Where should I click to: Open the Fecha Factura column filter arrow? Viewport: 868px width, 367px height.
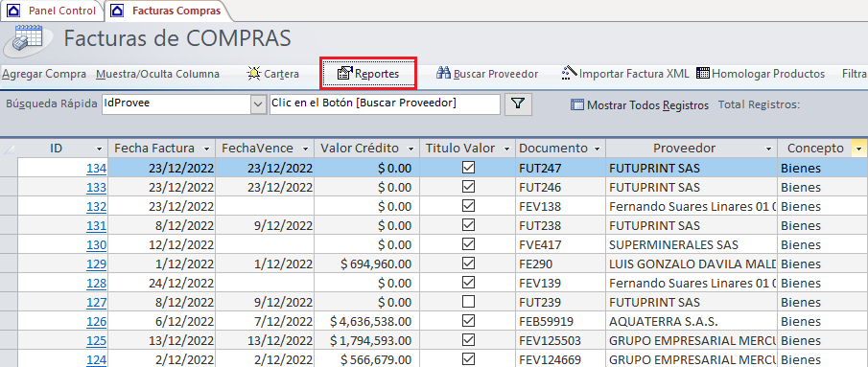[x=206, y=149]
